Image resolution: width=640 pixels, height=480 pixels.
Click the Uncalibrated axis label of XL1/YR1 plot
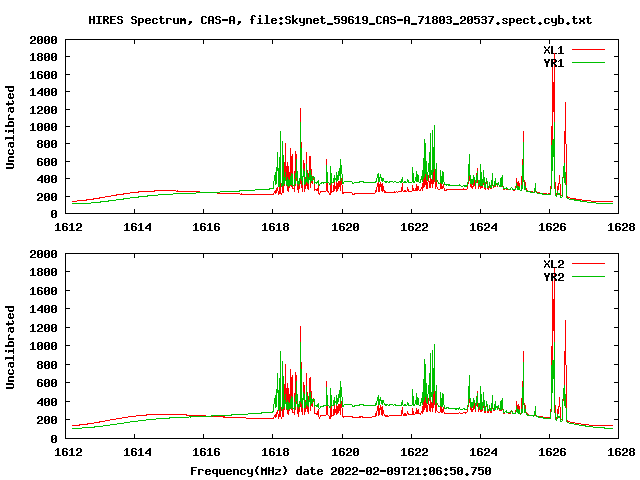tap(10, 127)
